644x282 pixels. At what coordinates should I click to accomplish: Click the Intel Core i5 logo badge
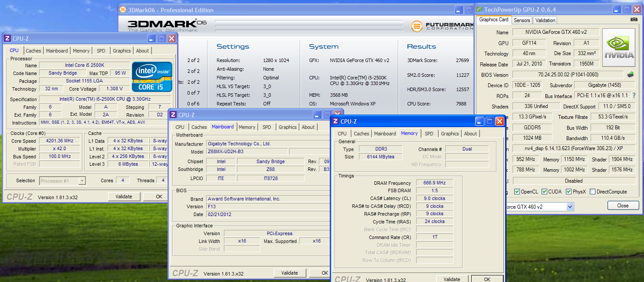pos(152,76)
